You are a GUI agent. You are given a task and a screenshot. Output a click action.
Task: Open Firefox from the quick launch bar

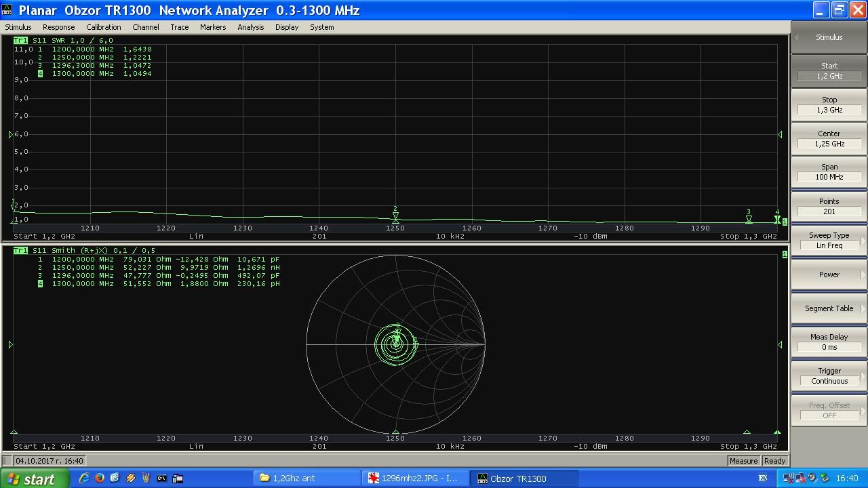click(100, 479)
